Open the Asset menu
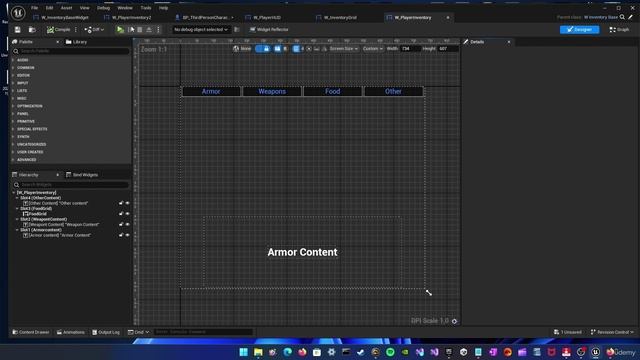Screen dimensions: 640x360 click(x=67, y=8)
